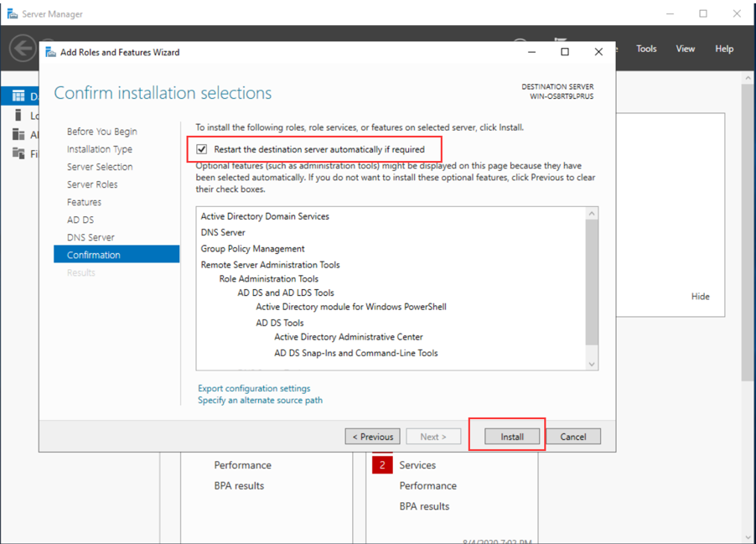Image resolution: width=756 pixels, height=544 pixels.
Task: Open the Tools menu
Action: [646, 49]
